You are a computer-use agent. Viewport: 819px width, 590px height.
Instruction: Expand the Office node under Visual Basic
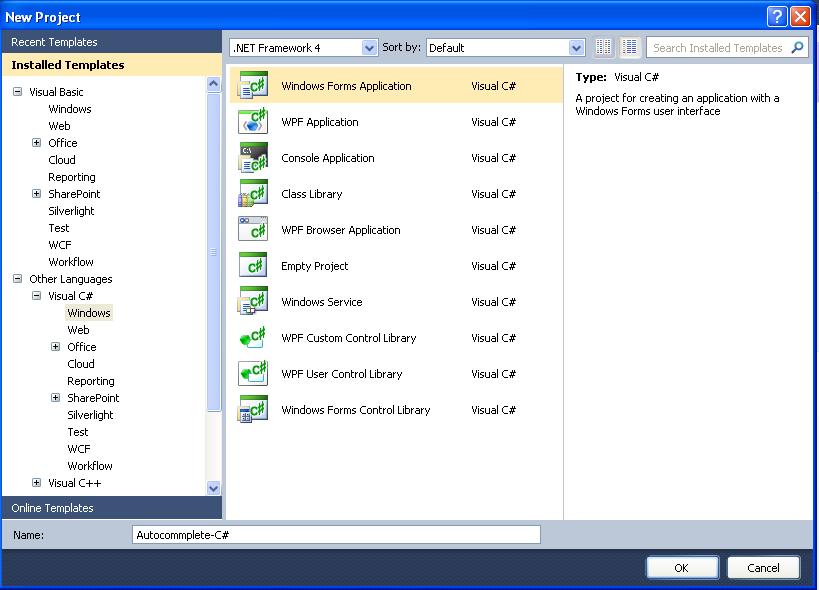click(37, 143)
